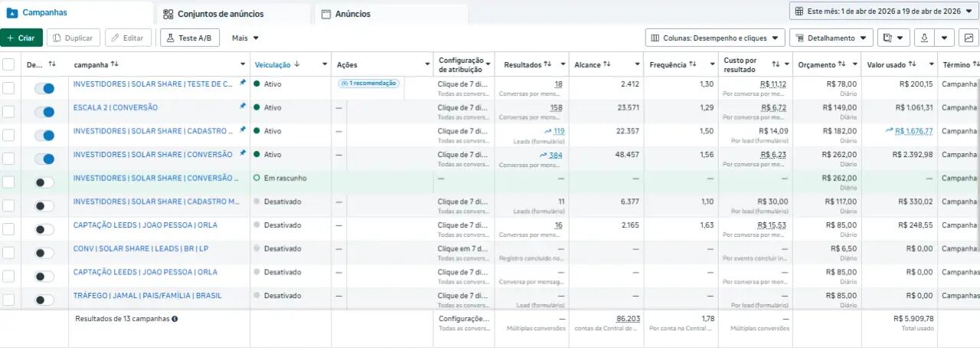Open the Alcance column options arrow

click(x=637, y=64)
